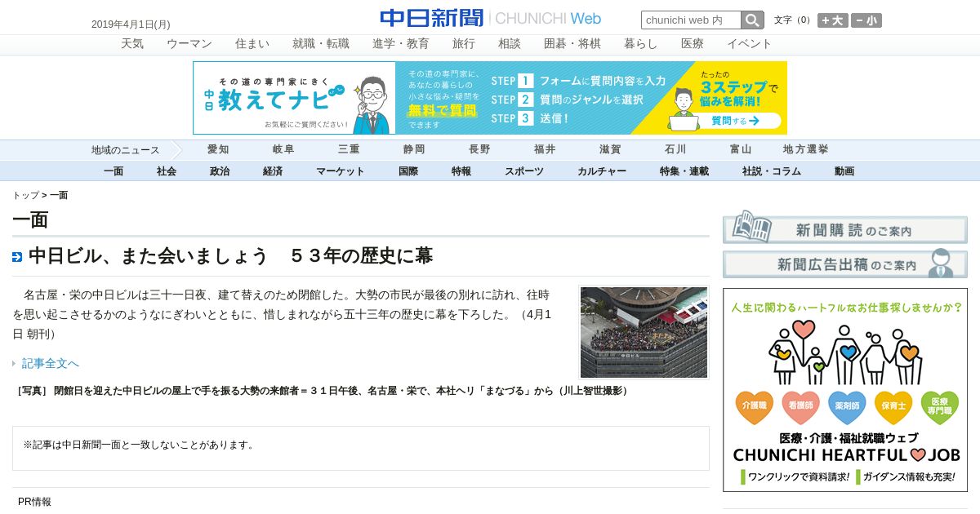Go to 国際 category tab
Viewport: 980px width, 514px height.
(408, 171)
